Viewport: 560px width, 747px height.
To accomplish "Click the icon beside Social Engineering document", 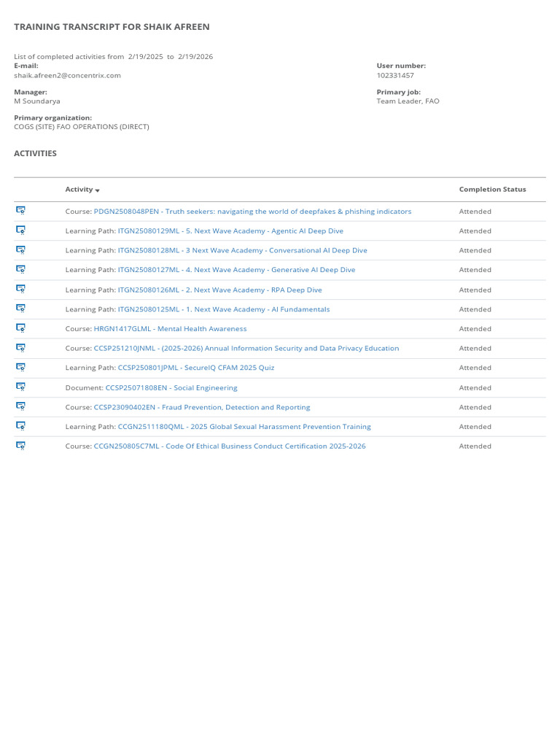I will [x=20, y=387].
